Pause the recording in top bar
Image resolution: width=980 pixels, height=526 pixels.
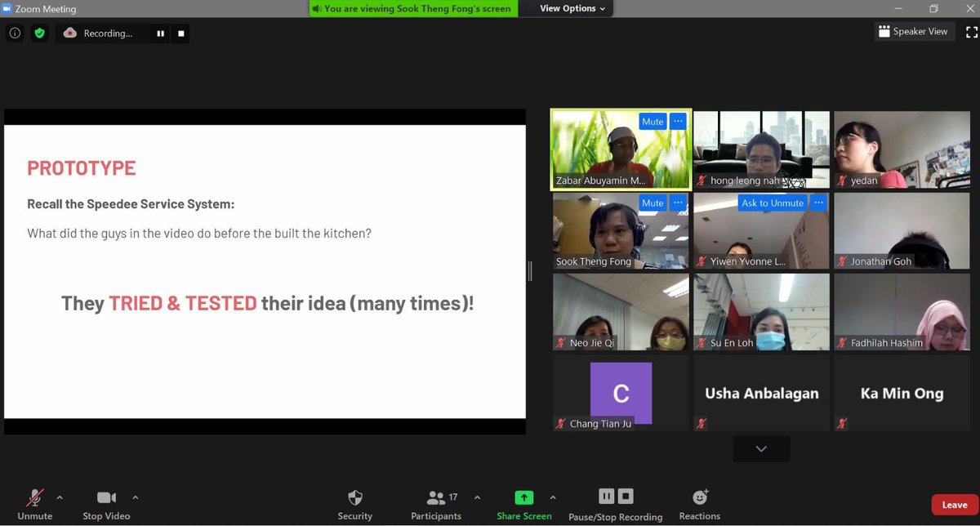tap(160, 33)
